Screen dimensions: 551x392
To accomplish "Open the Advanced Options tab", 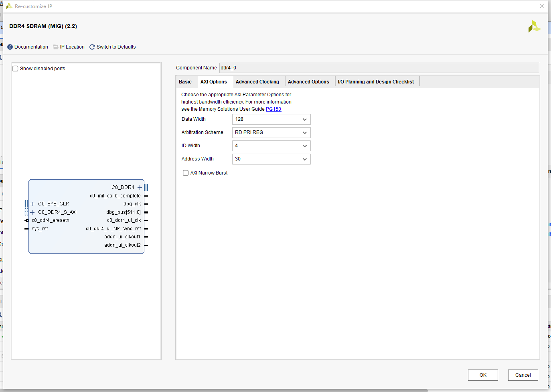I will [308, 82].
